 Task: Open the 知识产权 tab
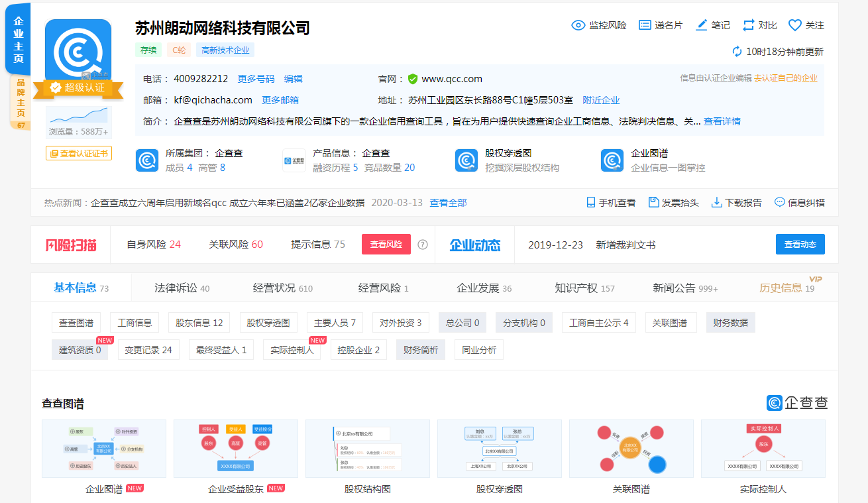click(x=584, y=288)
